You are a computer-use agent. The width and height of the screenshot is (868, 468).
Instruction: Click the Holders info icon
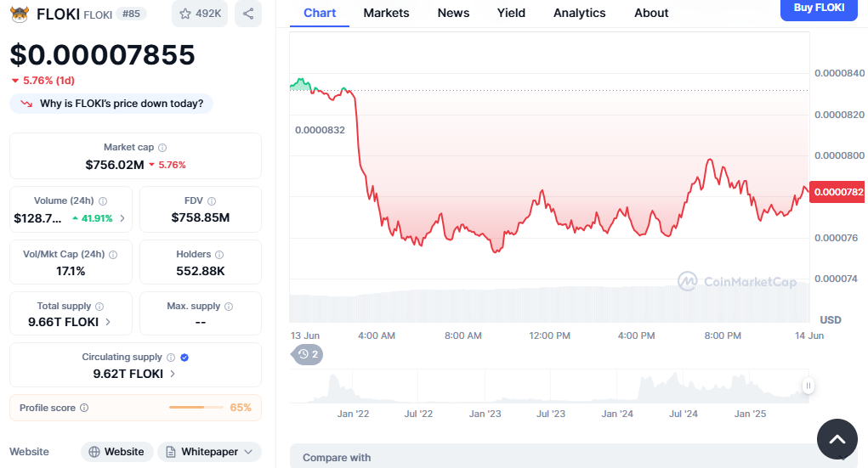point(219,255)
